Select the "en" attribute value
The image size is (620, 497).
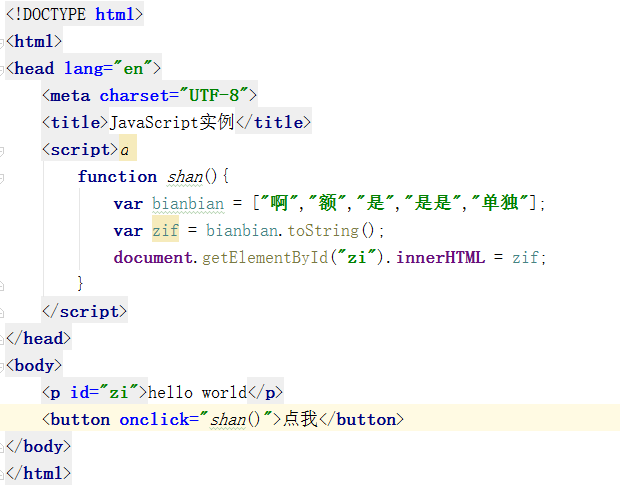coord(133,69)
